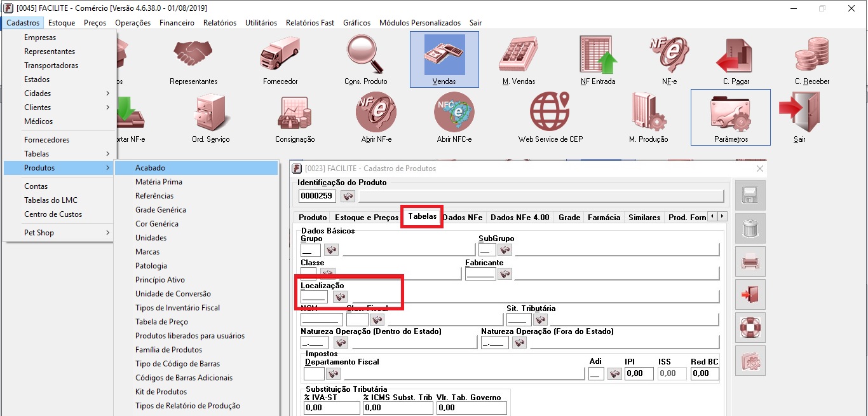
Task: Expand the Tabelas submenu in Cadastros
Action: (60, 154)
